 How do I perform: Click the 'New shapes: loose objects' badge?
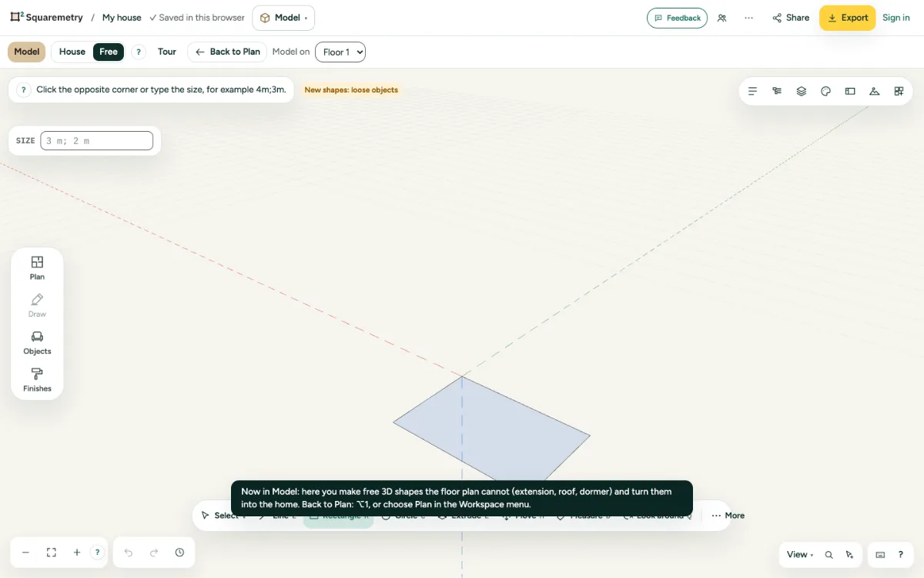pos(351,90)
